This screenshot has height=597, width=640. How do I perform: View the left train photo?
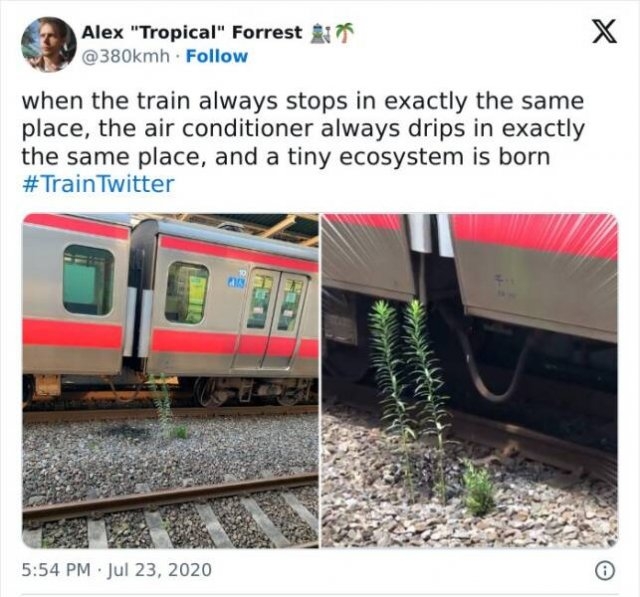[171, 380]
